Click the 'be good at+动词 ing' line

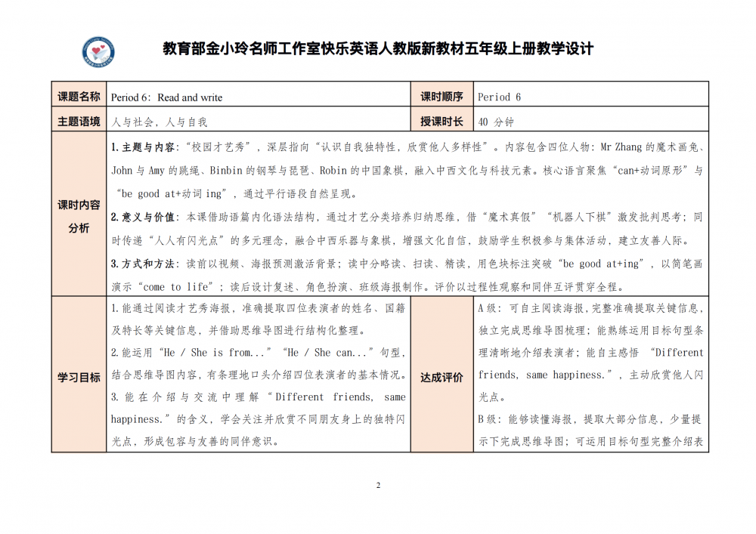237,194
